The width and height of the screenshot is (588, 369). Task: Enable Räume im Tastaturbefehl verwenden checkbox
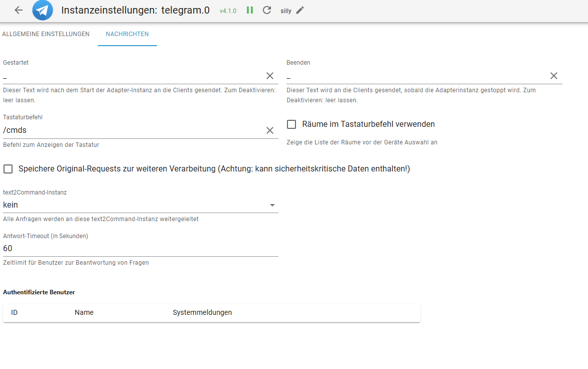pyautogui.click(x=291, y=124)
